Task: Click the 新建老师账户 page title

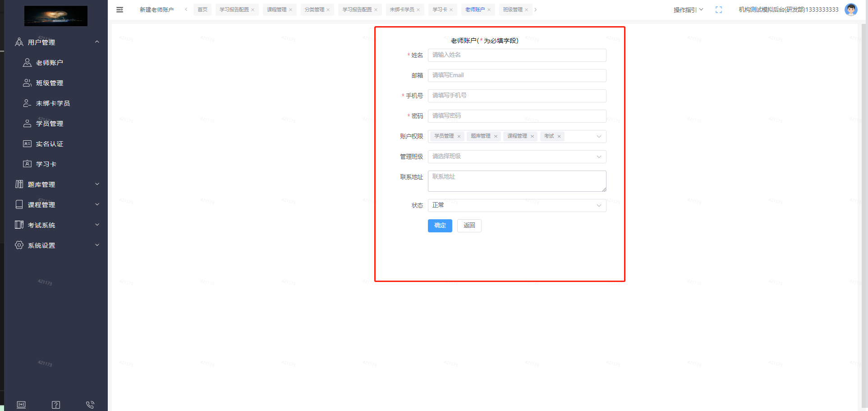Action: click(156, 9)
